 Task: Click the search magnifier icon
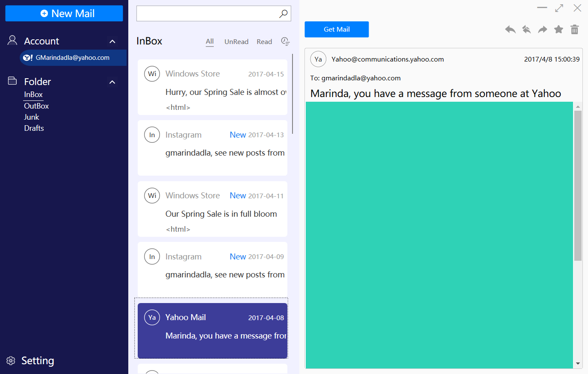tap(283, 14)
